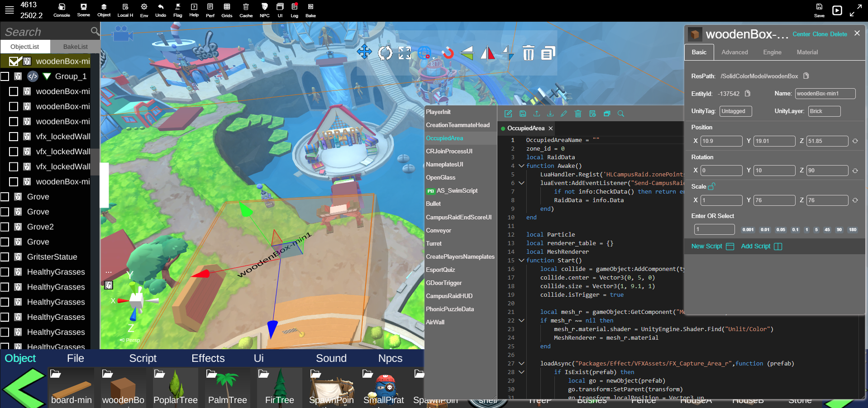Click the Clone button for woodenBox
The image size is (868, 408).
[x=820, y=34]
